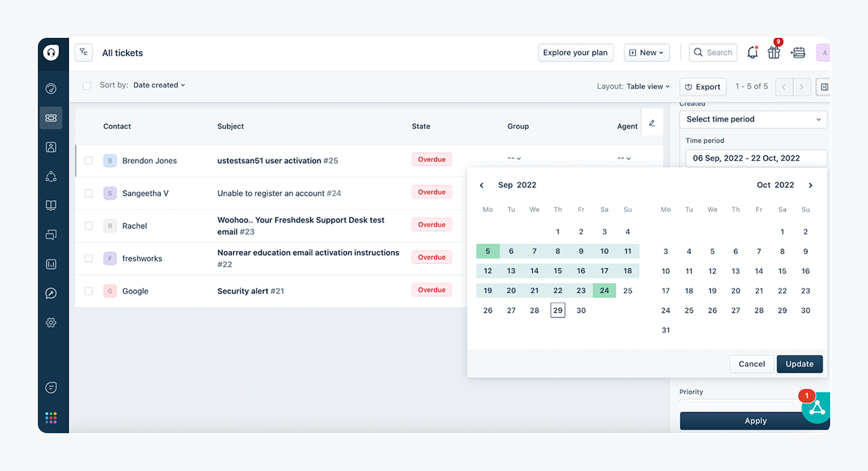The height and width of the screenshot is (471, 868).
Task: Open ticket Security alert #21
Action: pos(250,291)
